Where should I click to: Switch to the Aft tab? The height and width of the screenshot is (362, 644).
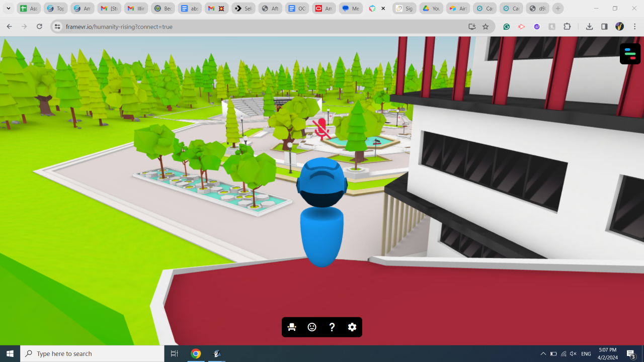pyautogui.click(x=270, y=9)
